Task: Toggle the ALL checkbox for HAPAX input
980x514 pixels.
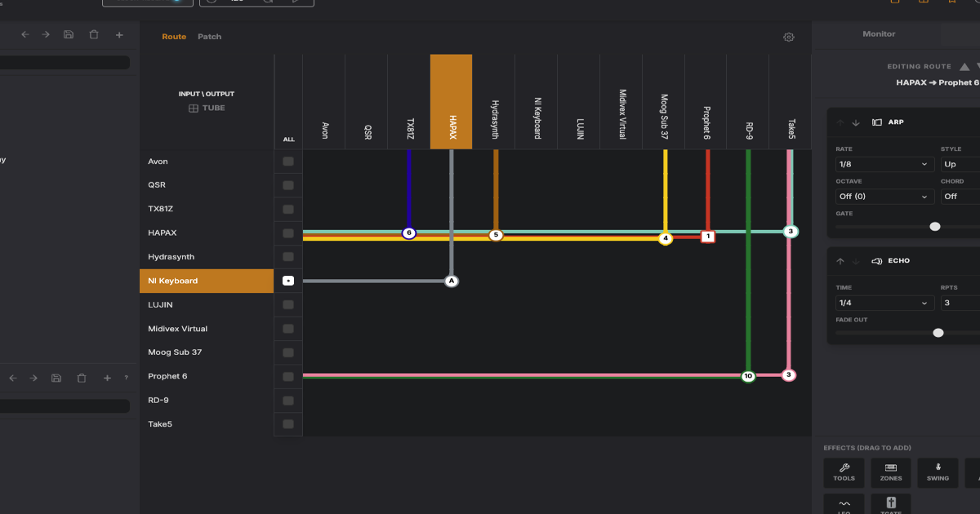Action: pos(288,233)
